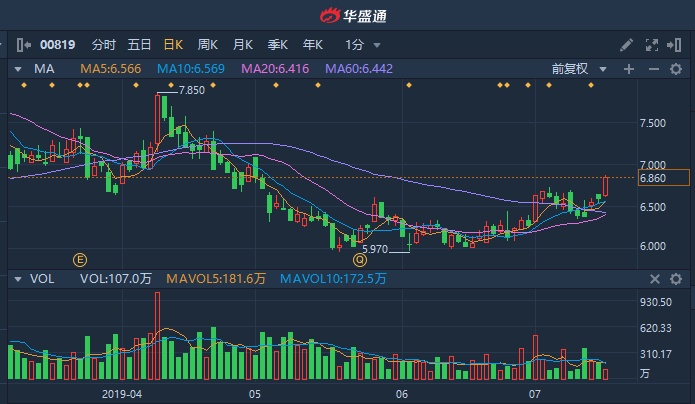Image resolution: width=695 pixels, height=404 pixels.
Task: Switch to 分时 intraday chart
Action: pyautogui.click(x=104, y=45)
